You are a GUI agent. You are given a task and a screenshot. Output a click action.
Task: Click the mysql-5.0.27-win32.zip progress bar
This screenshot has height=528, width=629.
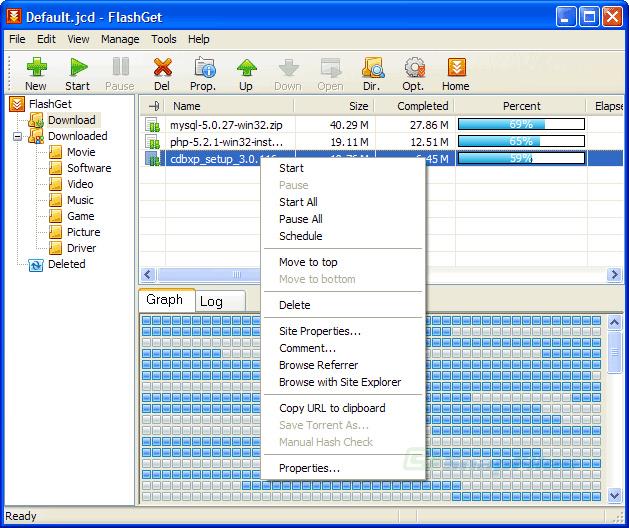(520, 125)
